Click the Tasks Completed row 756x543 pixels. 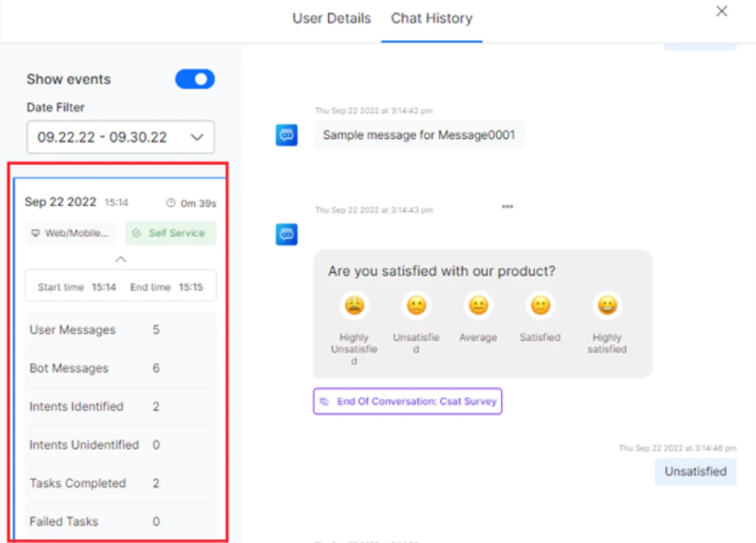pos(120,483)
